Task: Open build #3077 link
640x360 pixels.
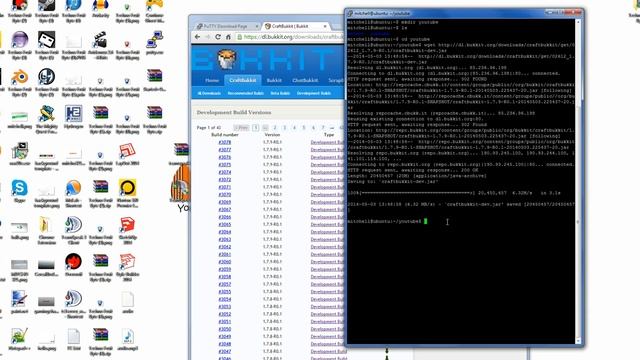Action: (x=224, y=150)
